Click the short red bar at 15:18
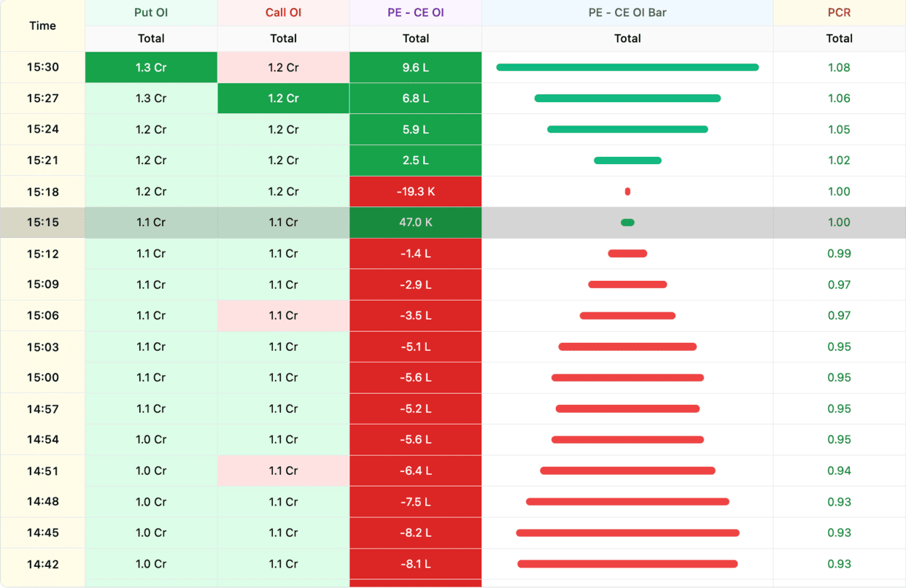Screen dimensions: 906x588 (627, 191)
